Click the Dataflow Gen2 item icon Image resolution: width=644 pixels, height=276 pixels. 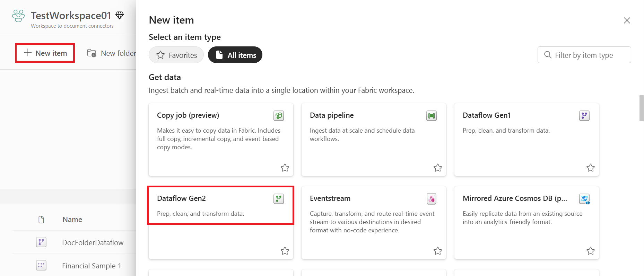point(279,199)
